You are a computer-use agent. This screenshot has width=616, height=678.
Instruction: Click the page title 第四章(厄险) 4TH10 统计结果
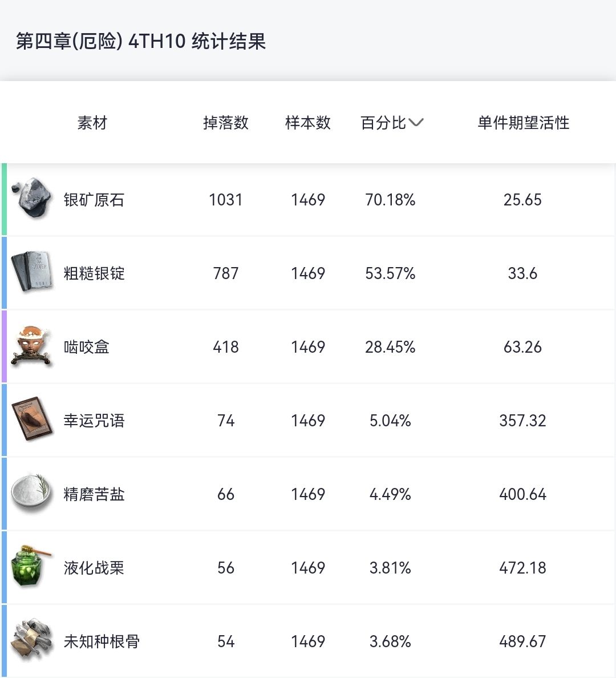click(x=141, y=42)
